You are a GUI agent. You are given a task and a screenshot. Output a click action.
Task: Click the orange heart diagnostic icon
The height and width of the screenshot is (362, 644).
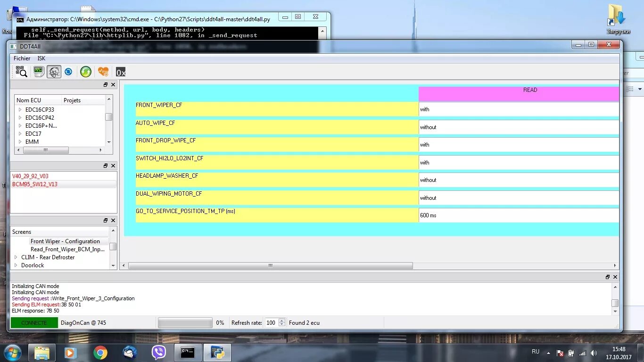[103, 72]
